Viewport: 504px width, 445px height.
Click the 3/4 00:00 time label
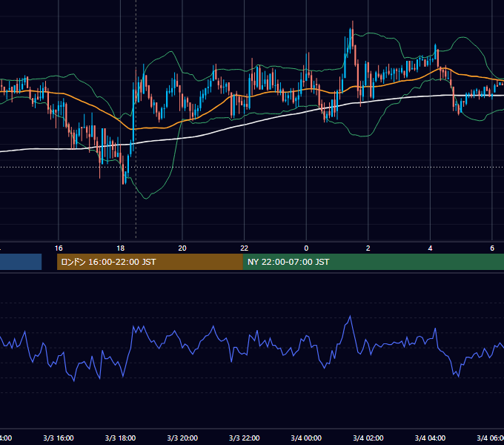tap(306, 438)
